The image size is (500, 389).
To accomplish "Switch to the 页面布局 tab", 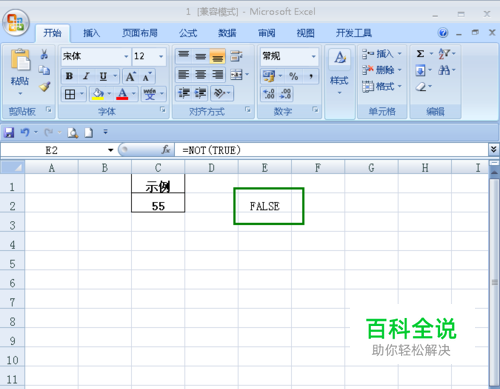I will coord(140,33).
